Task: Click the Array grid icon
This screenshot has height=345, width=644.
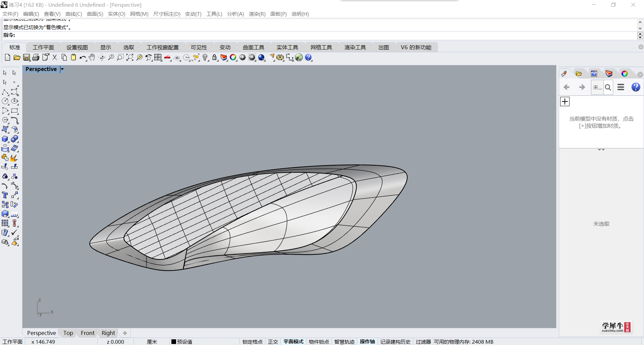Action: 5,223
